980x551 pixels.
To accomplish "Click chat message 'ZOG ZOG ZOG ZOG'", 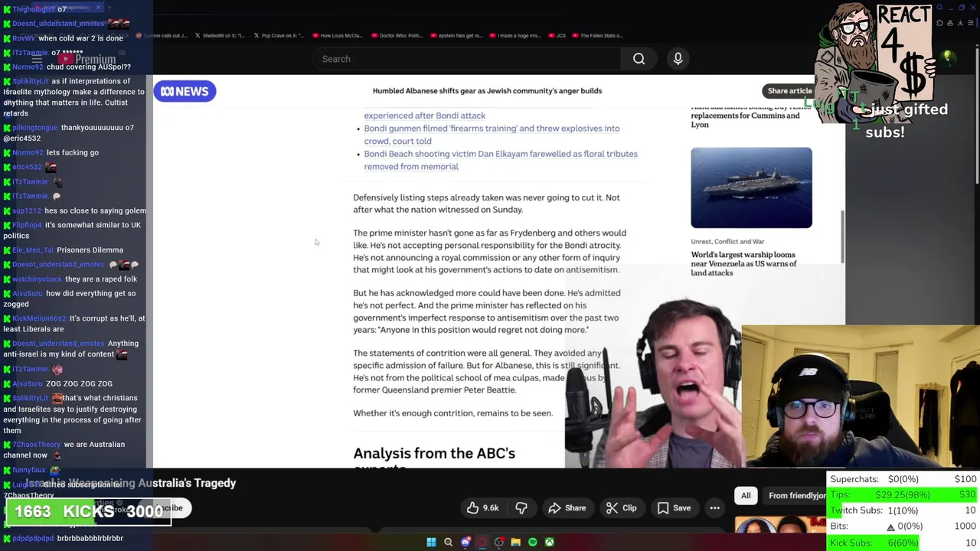I will pyautogui.click(x=79, y=383).
